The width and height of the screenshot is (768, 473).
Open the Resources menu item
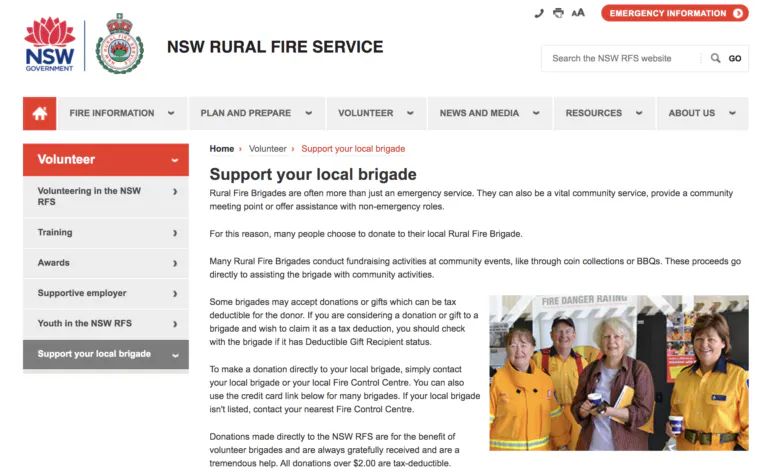click(x=604, y=114)
